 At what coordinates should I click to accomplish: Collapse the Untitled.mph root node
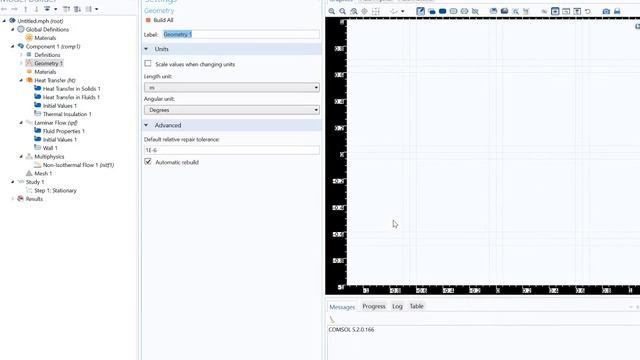pos(4,21)
